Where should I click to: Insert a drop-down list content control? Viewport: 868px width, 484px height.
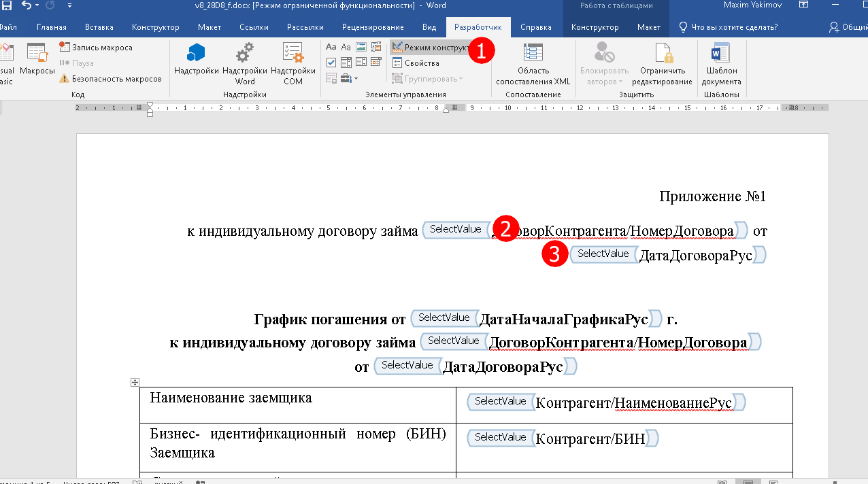coord(361,63)
